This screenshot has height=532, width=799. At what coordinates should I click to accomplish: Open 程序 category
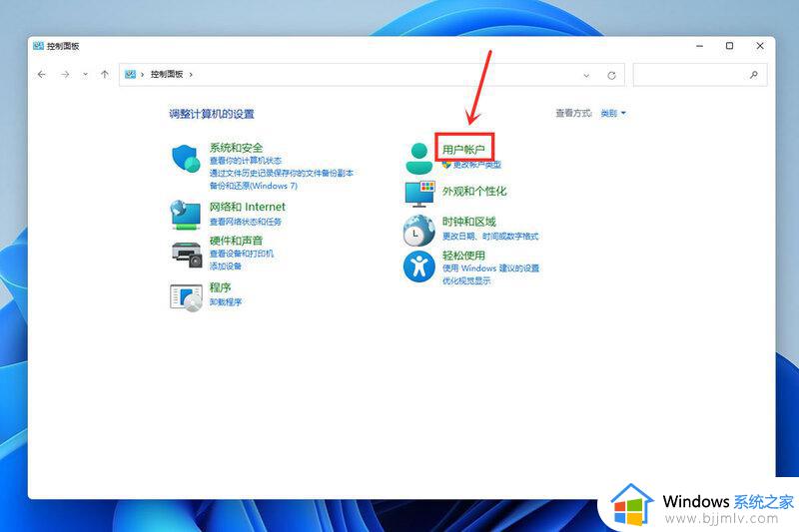click(x=220, y=287)
